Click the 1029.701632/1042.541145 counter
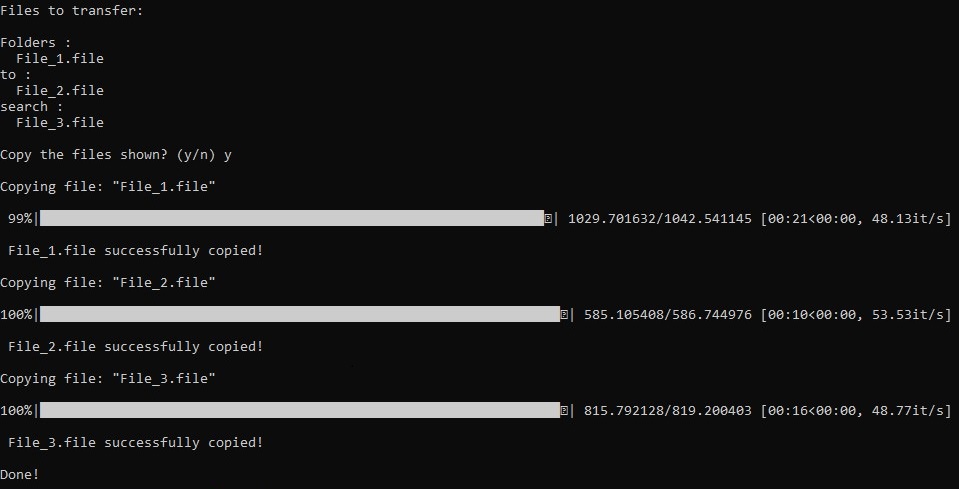Image resolution: width=959 pixels, height=489 pixels. tap(660, 219)
